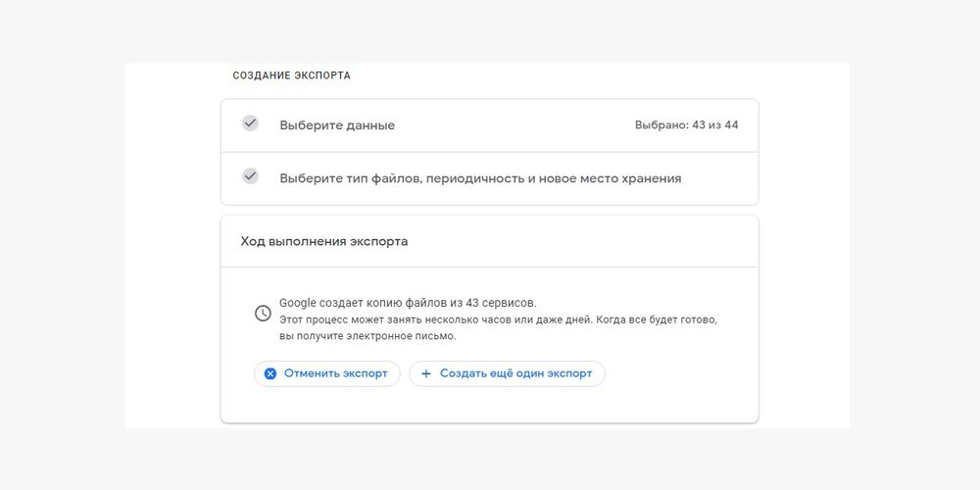Click the line starting with Этот процесс может занять
Image resolution: width=980 pixels, height=490 pixels.
pos(500,320)
